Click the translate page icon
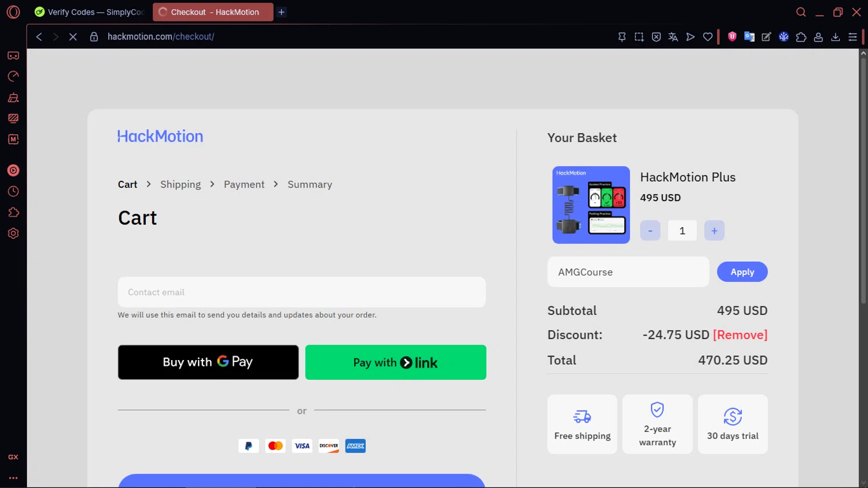The width and height of the screenshot is (868, 488). [x=673, y=36]
